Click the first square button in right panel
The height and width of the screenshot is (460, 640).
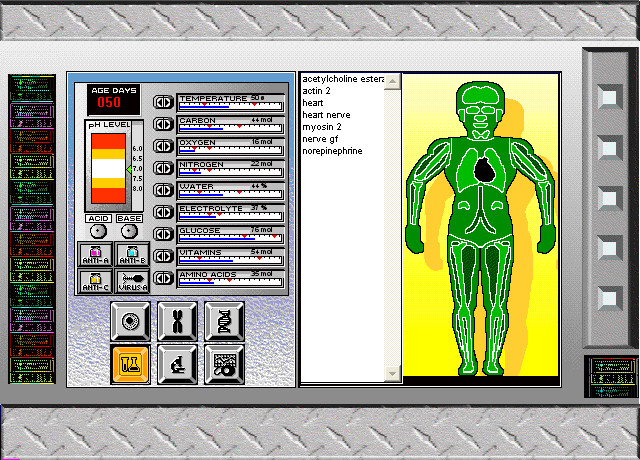click(609, 97)
